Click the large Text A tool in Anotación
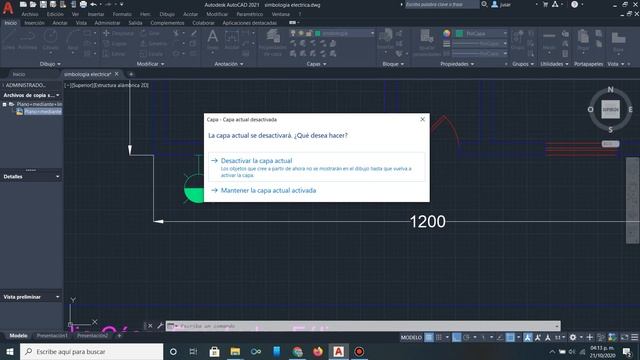Viewport: 640px width, 360px height. [213, 37]
